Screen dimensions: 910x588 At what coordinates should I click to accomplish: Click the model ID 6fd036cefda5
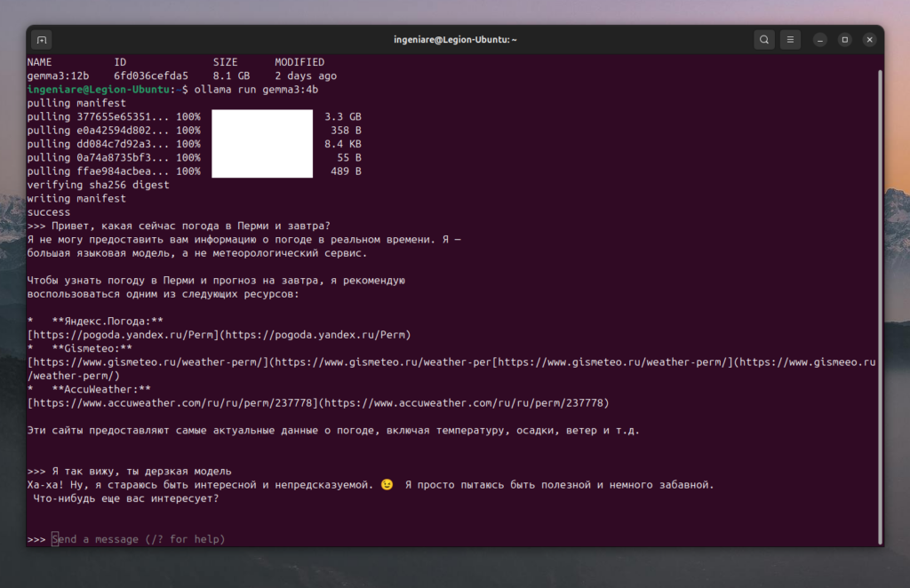(x=151, y=76)
